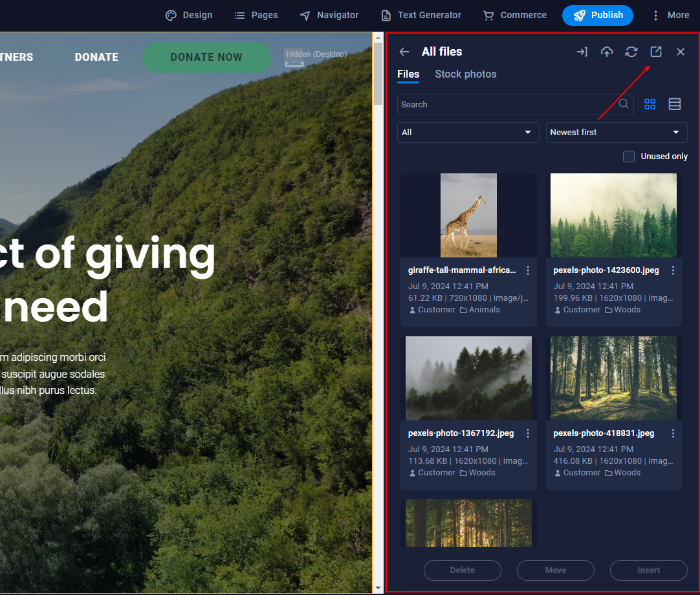Click the Woods folder under pexels-photo-1367192.jpeg
700x595 pixels.
coord(477,473)
